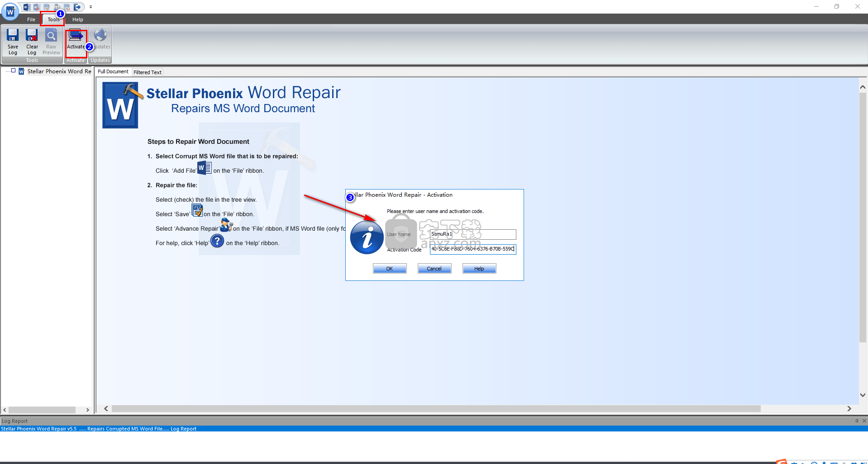Click the Advance Repair icon in repair steps
Viewport: 868px width, 464px height.
click(x=226, y=225)
